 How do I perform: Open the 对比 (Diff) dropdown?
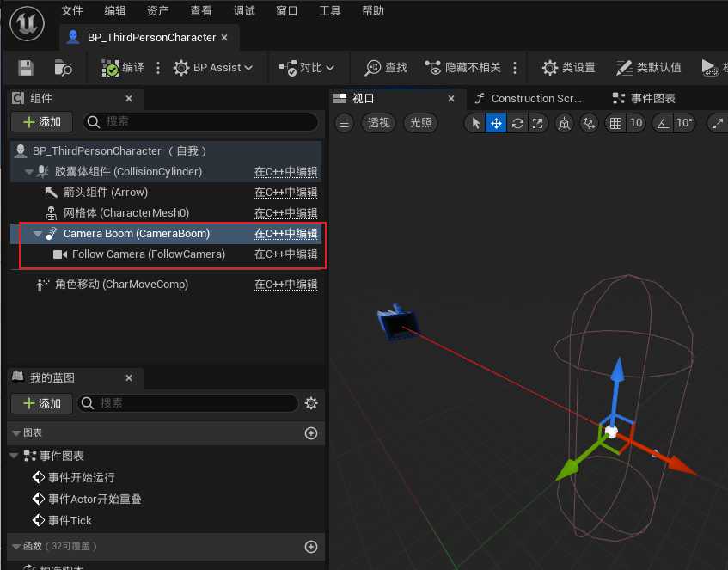coord(307,67)
